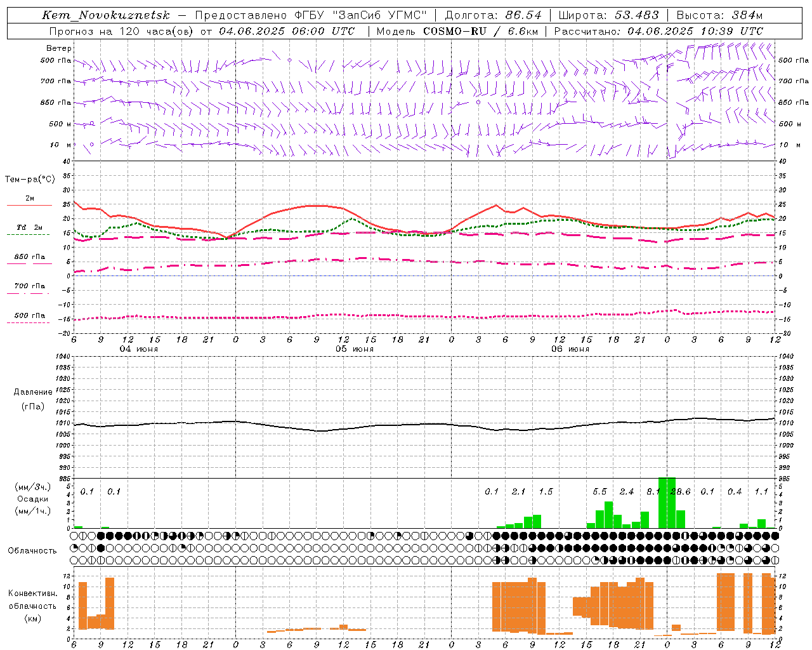Click the Облачность section label
The image size is (812, 650).
32,550
